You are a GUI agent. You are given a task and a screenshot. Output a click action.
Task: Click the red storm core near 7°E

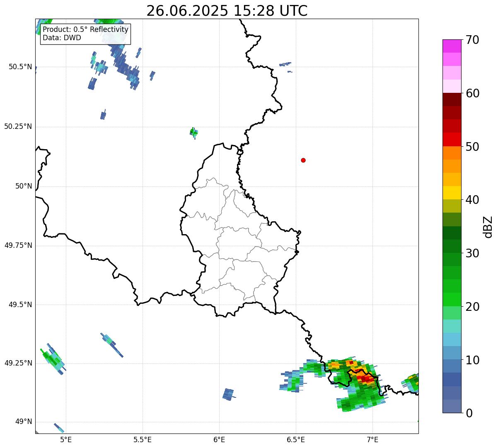(x=366, y=378)
